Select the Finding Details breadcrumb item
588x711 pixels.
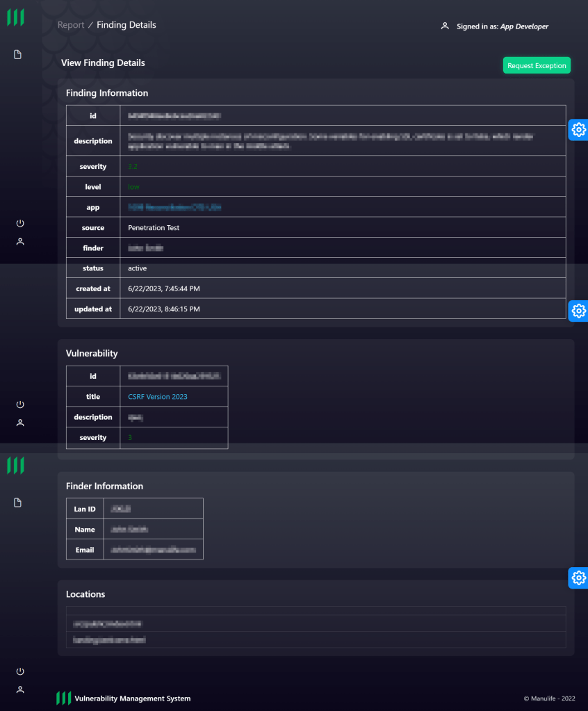click(126, 25)
